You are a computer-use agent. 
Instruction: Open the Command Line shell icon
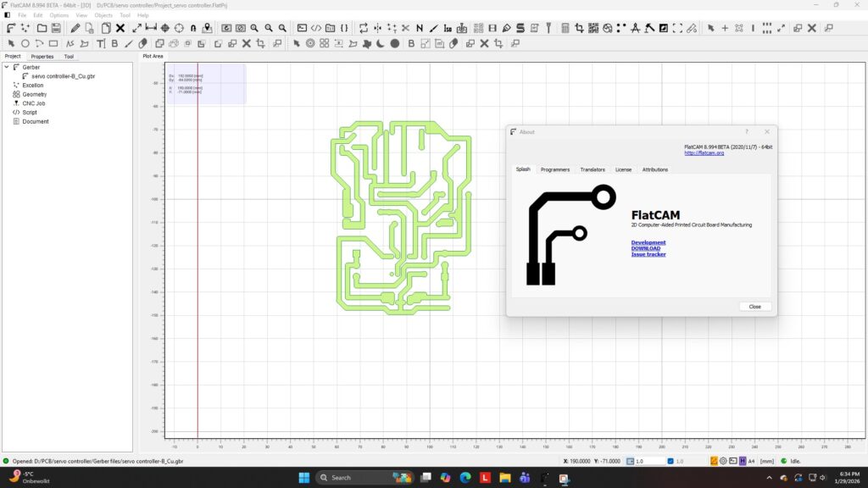(301, 28)
